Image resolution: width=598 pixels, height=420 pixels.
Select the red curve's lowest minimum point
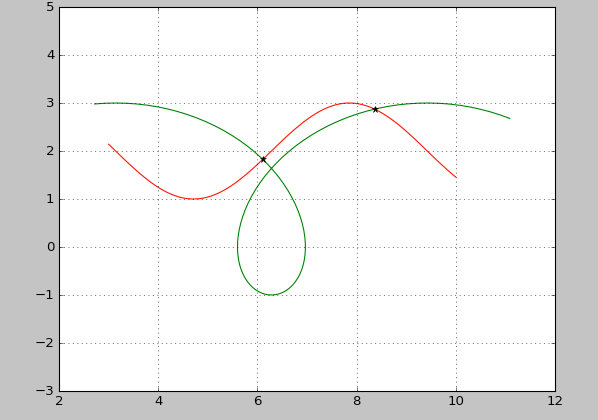[x=194, y=199]
